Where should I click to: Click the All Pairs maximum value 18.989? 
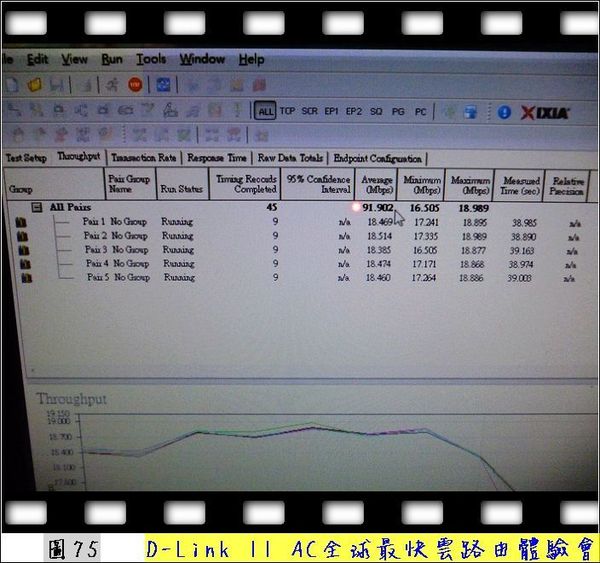[x=474, y=209]
